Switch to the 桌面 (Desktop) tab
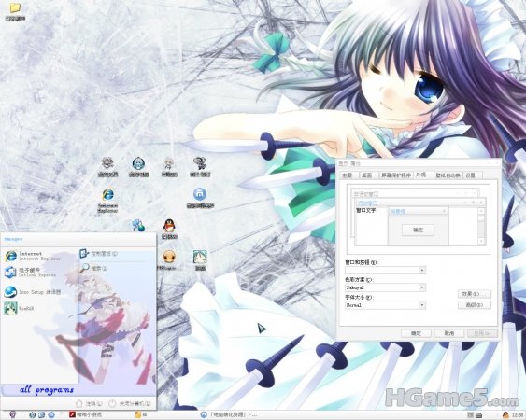 pos(367,175)
